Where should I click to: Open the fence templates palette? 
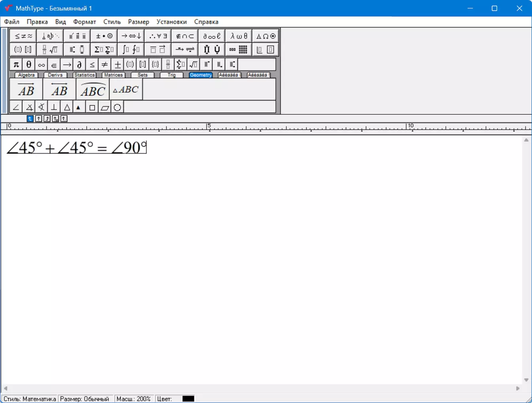pos(23,49)
